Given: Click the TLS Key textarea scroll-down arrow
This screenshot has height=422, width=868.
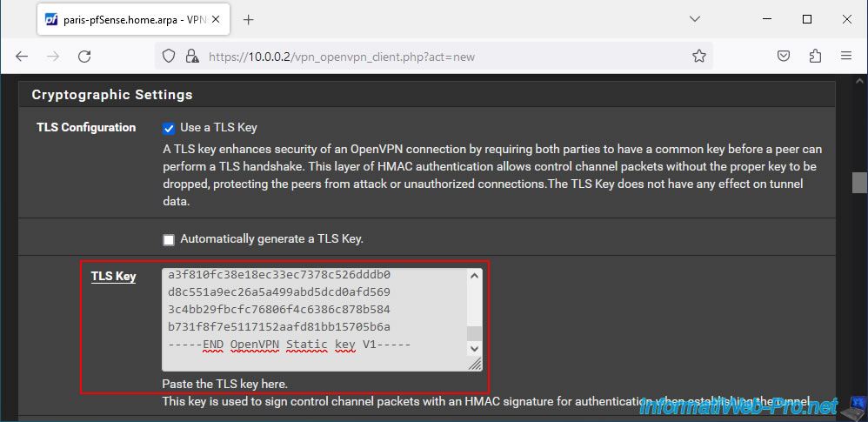Looking at the screenshot, I should coord(474,348).
